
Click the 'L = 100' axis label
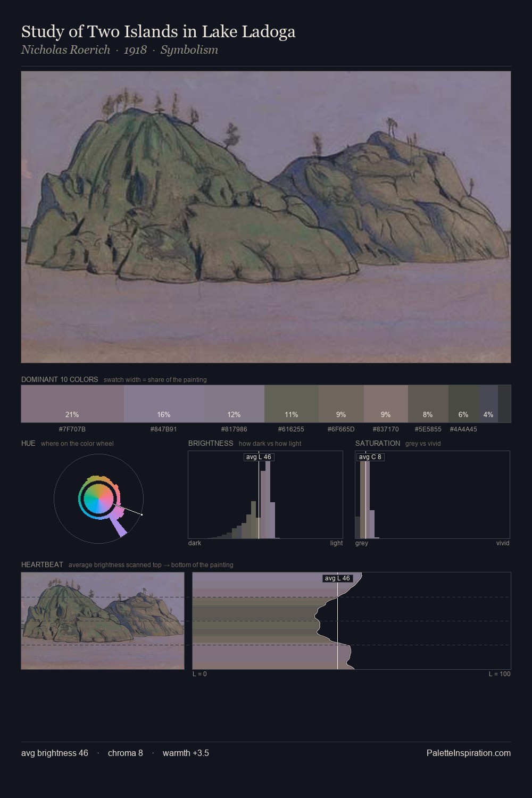500,674
